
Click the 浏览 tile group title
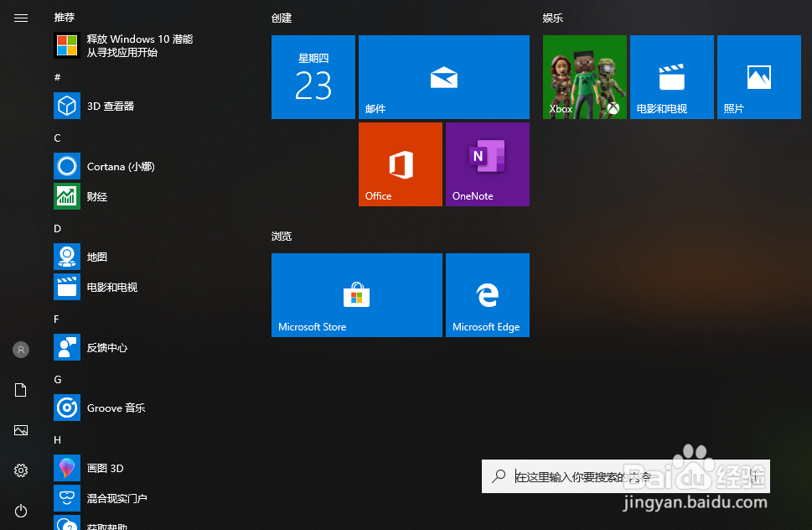[x=282, y=236]
